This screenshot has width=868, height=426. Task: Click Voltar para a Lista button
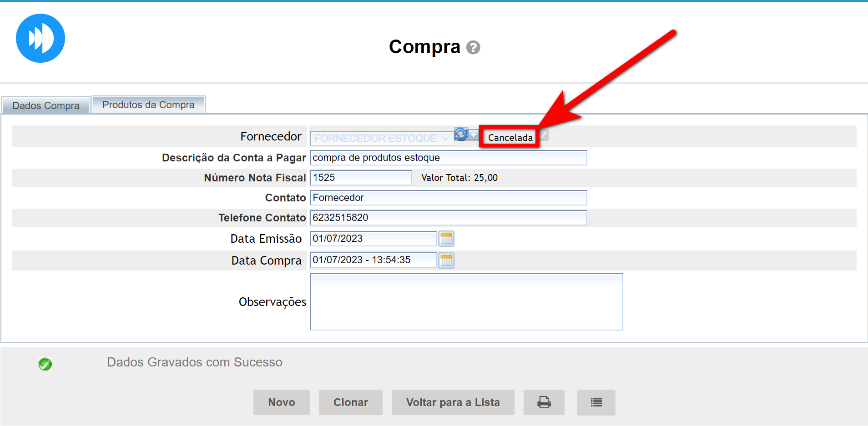point(453,402)
